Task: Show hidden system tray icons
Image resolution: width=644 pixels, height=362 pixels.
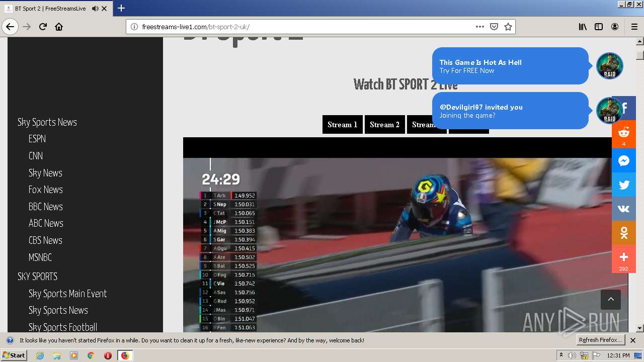Action: click(561, 355)
